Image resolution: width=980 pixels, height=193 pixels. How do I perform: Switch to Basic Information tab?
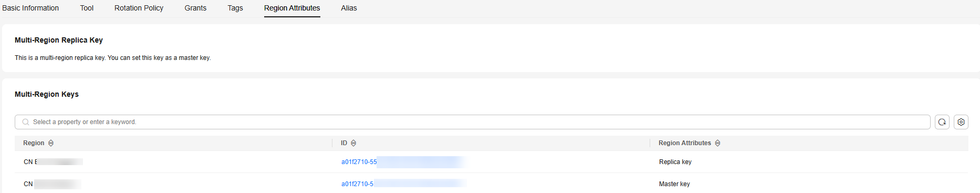[x=30, y=8]
